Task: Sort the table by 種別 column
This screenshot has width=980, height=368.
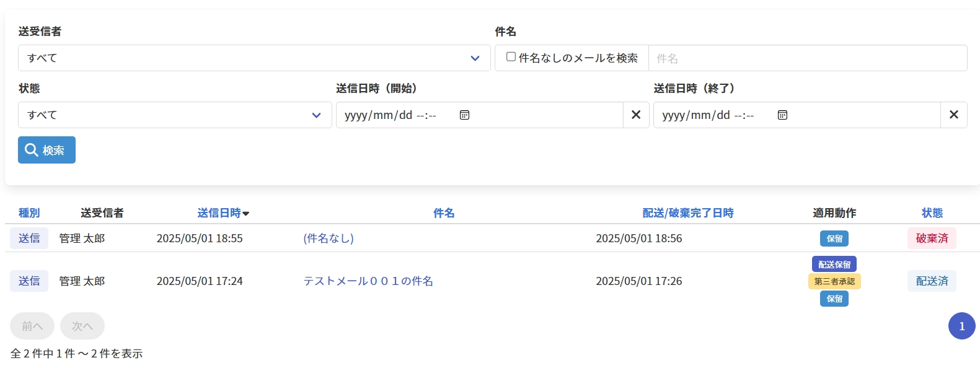Action: (x=29, y=213)
